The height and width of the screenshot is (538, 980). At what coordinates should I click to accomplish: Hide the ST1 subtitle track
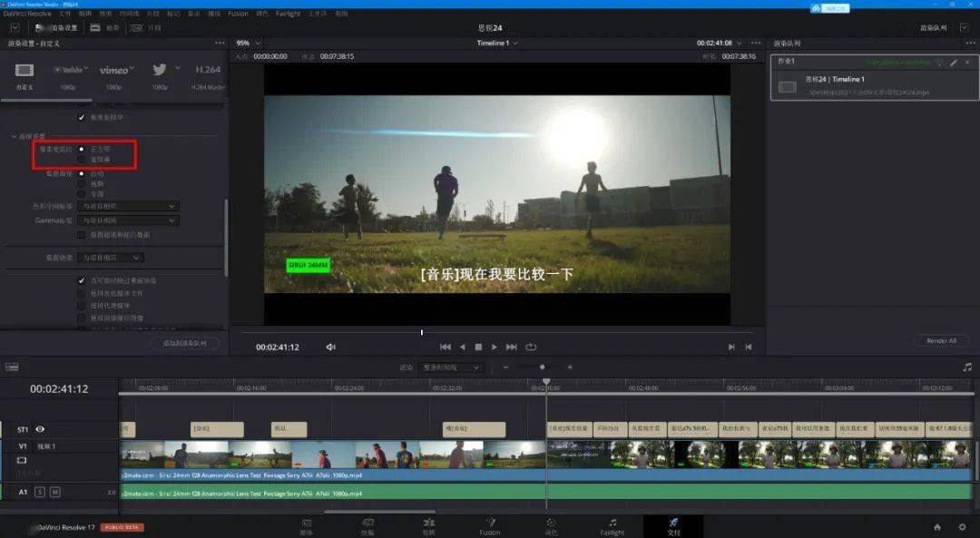point(40,429)
